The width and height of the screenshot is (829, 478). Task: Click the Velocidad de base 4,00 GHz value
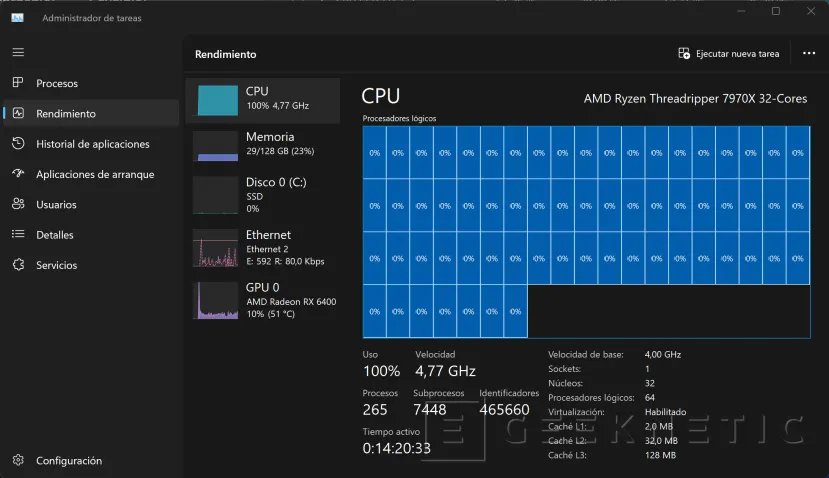tap(662, 355)
